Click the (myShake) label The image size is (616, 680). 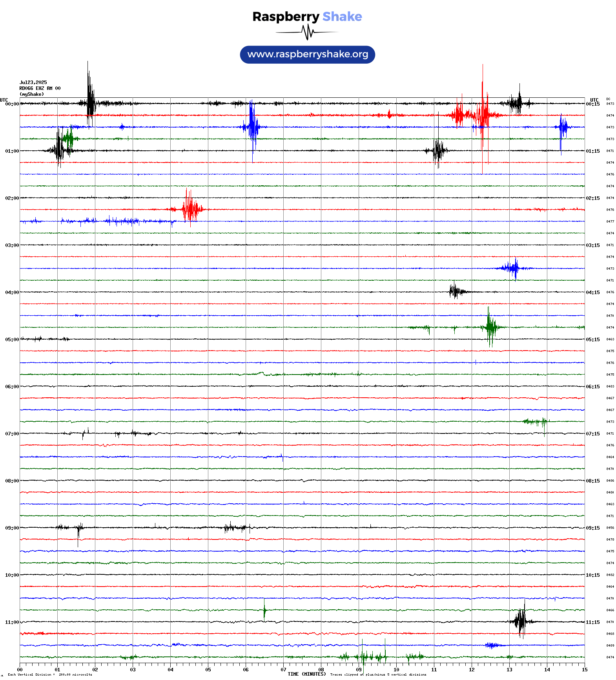32,94
